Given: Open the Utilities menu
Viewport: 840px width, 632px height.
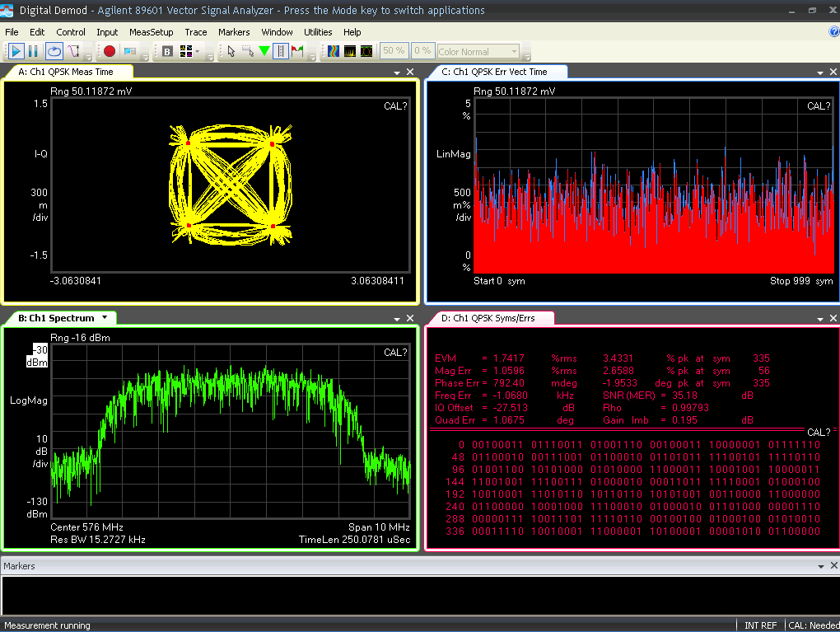Looking at the screenshot, I should [318, 32].
